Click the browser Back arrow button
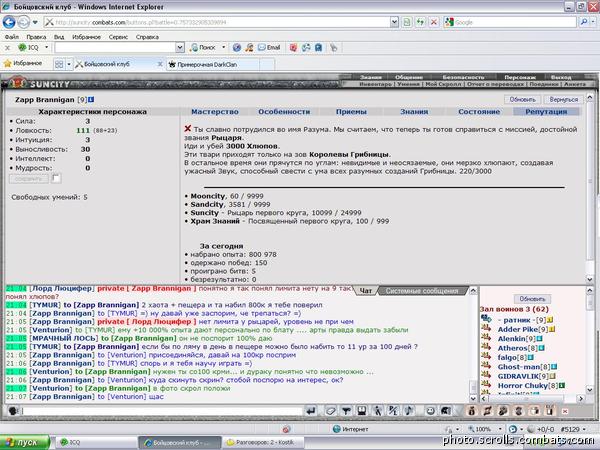This screenshot has width=600, height=450. 9,22
